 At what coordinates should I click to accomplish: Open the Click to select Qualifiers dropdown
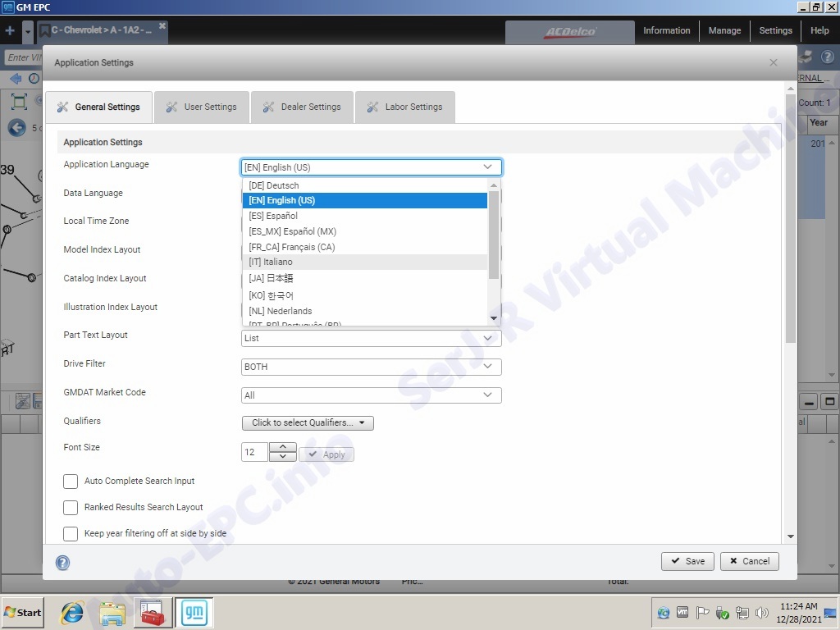click(x=308, y=422)
